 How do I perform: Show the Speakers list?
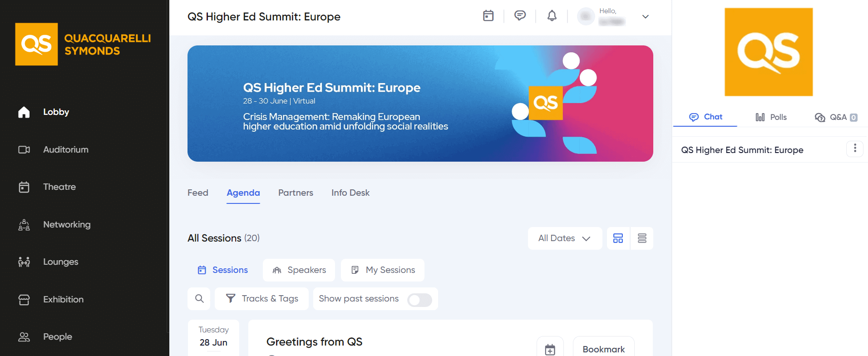click(299, 270)
